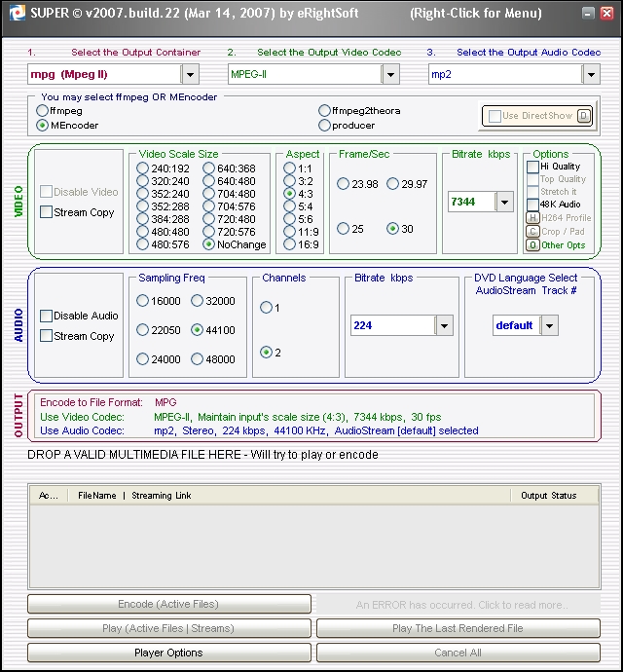The height and width of the screenshot is (672, 623).
Task: Select 22050 sampling frequency
Action: pos(143,330)
